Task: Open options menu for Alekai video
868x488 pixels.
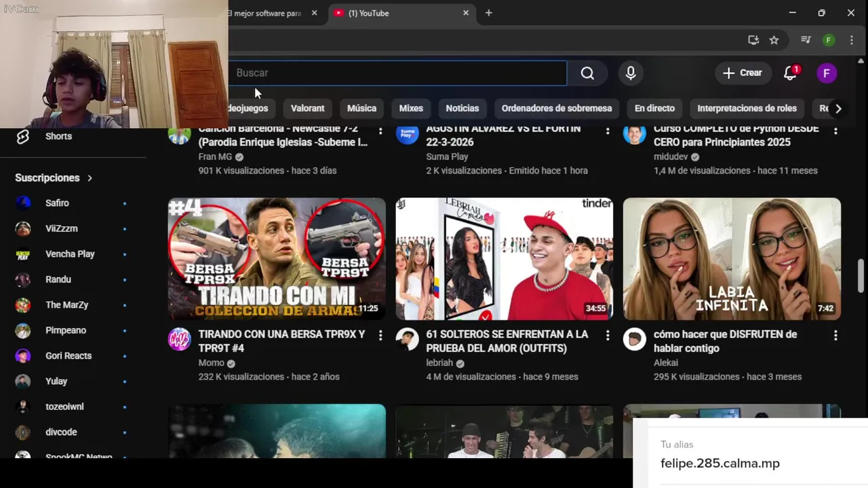Action: click(835, 335)
